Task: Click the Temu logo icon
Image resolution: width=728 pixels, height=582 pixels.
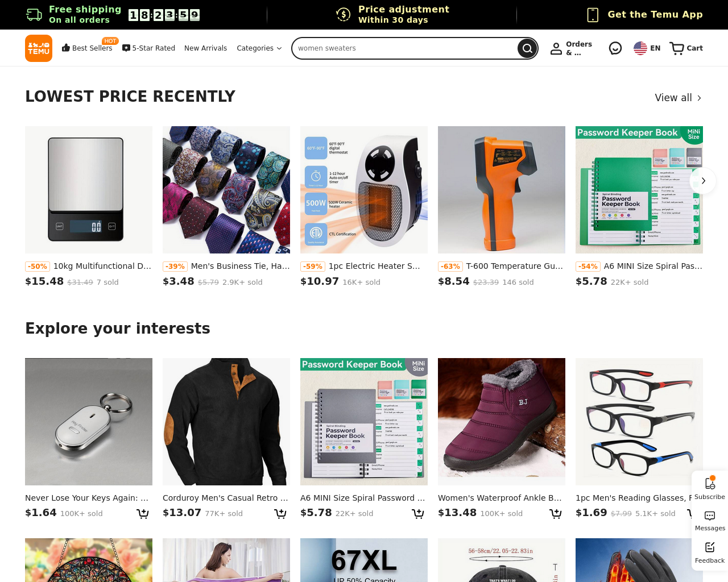Action: point(39,48)
